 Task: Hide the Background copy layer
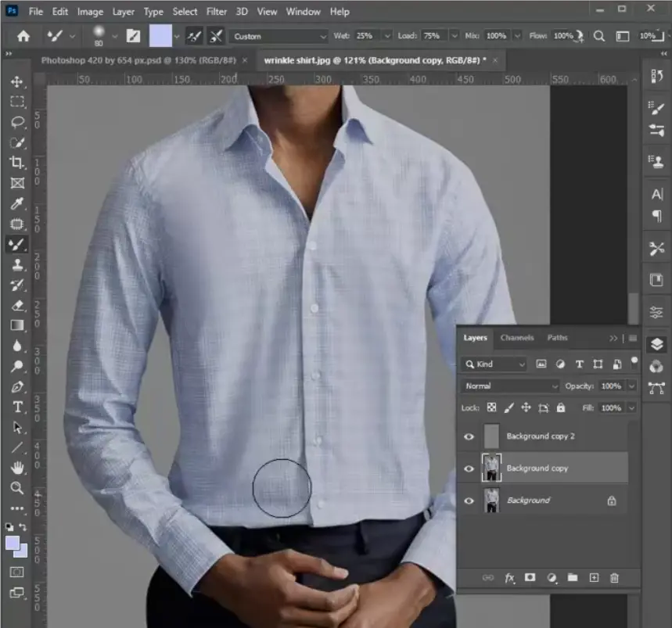[469, 468]
